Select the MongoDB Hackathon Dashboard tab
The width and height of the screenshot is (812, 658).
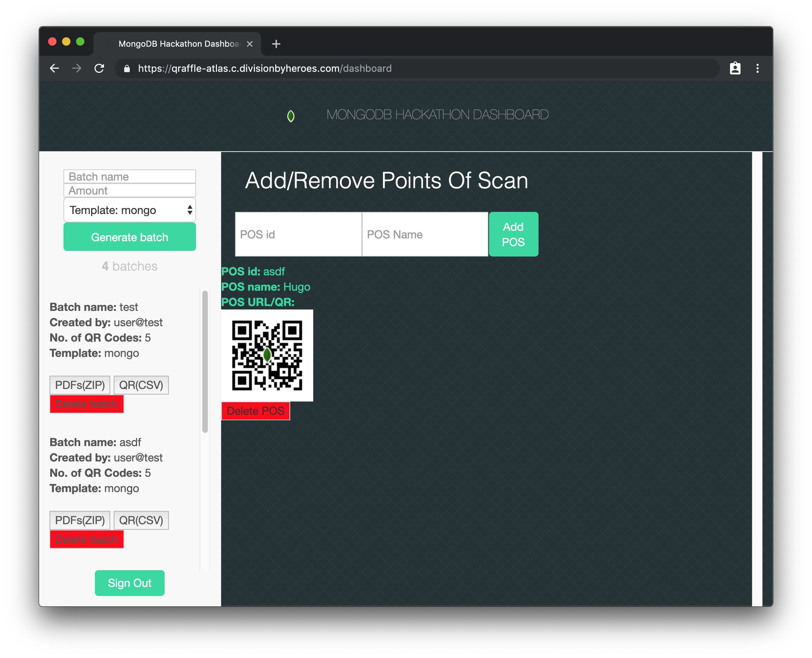tap(178, 44)
